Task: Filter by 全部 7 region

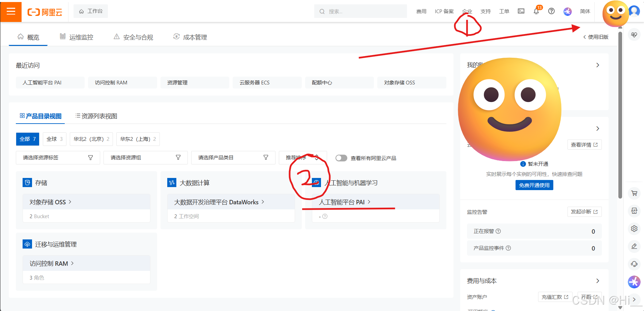Action: (x=28, y=139)
